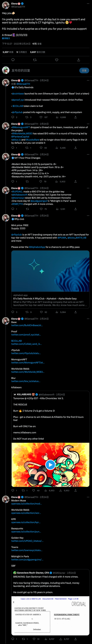Play the KILLABEARS Killa Chronicles video
92x644 pixels.
point(50,465)
